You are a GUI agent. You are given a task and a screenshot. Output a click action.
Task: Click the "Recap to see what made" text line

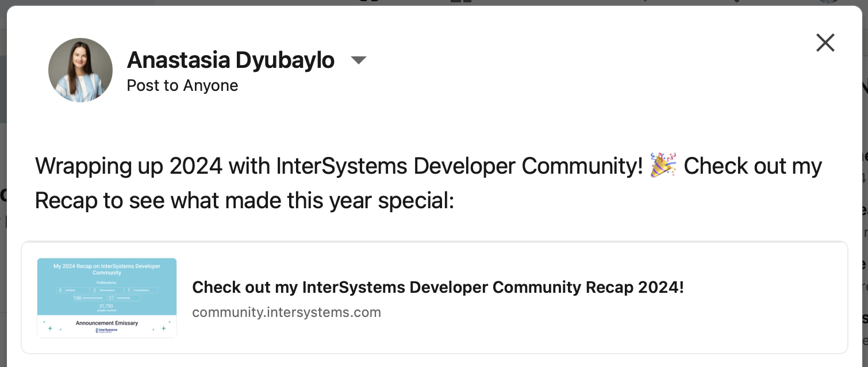coord(244,201)
